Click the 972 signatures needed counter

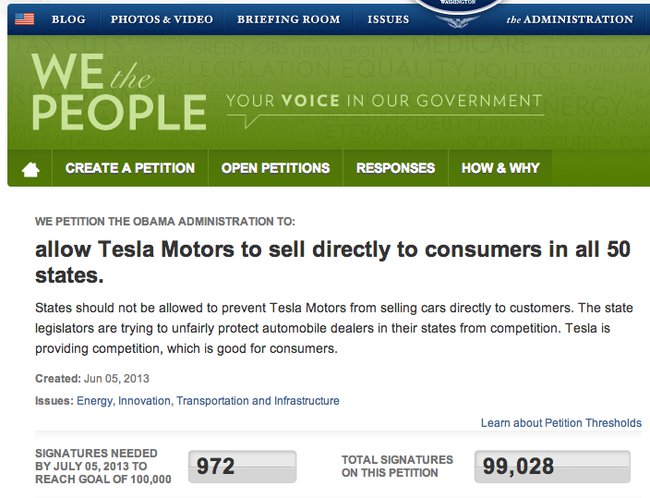point(243,466)
